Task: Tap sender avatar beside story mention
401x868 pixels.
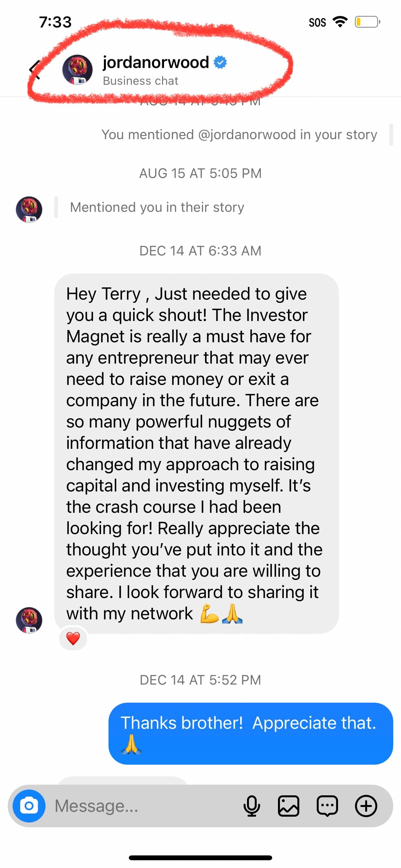Action: coord(29,209)
